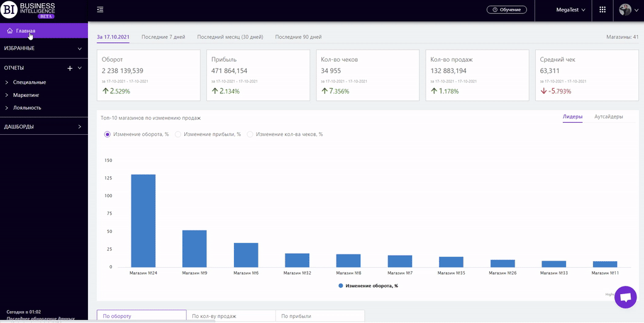Click the user avatar picture
This screenshot has height=323, width=644.
[625, 10]
